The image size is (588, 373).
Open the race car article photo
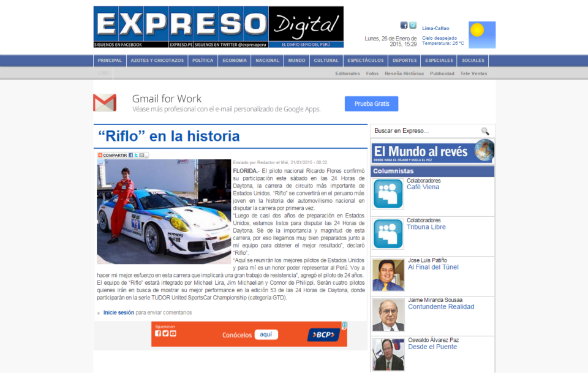coord(164,211)
